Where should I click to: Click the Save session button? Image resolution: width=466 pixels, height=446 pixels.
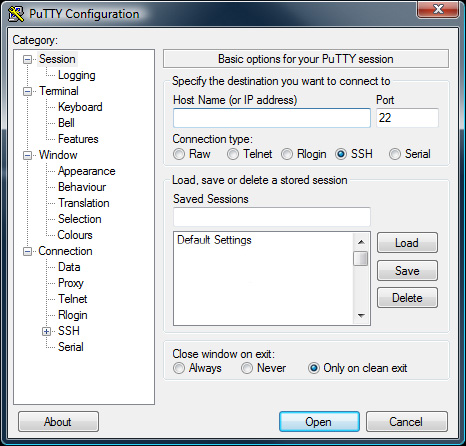pos(407,270)
